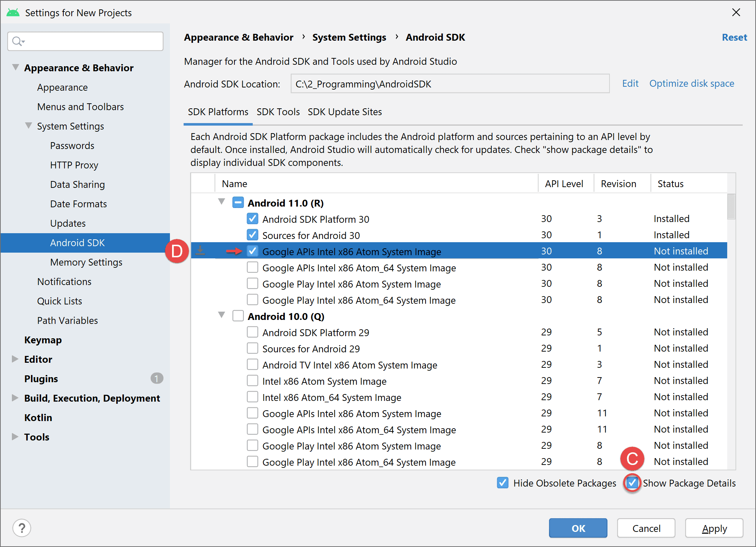Screen dimensions: 756x547
Task: Click Apply button
Action: pos(714,528)
